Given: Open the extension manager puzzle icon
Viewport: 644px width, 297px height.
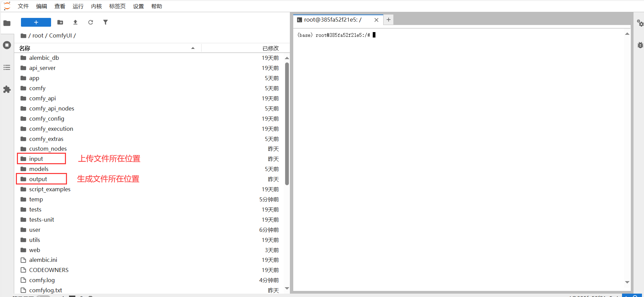Looking at the screenshot, I should [7, 90].
